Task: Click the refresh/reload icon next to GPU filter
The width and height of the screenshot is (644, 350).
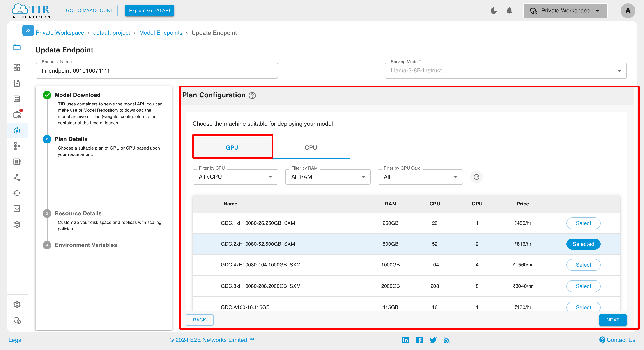Action: (x=477, y=177)
